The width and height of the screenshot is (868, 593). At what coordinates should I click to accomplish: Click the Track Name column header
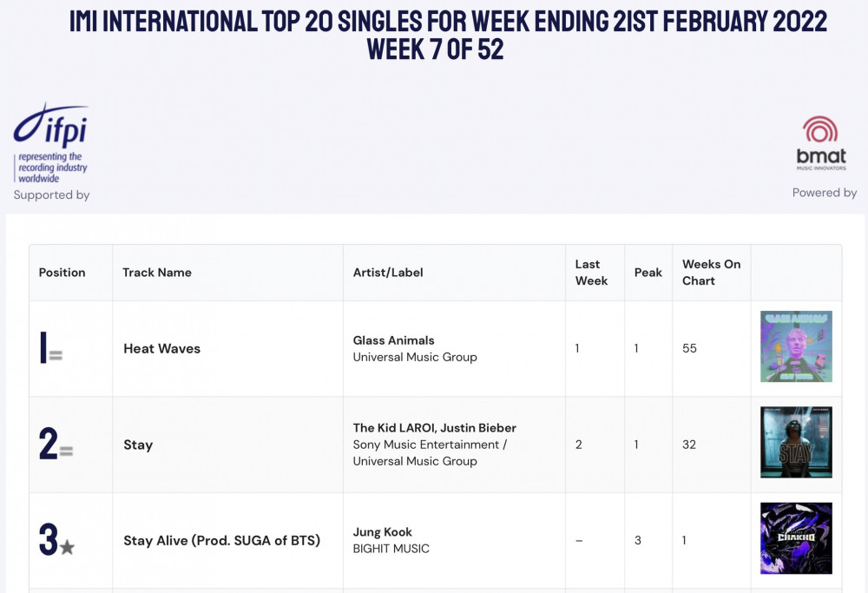[156, 273]
